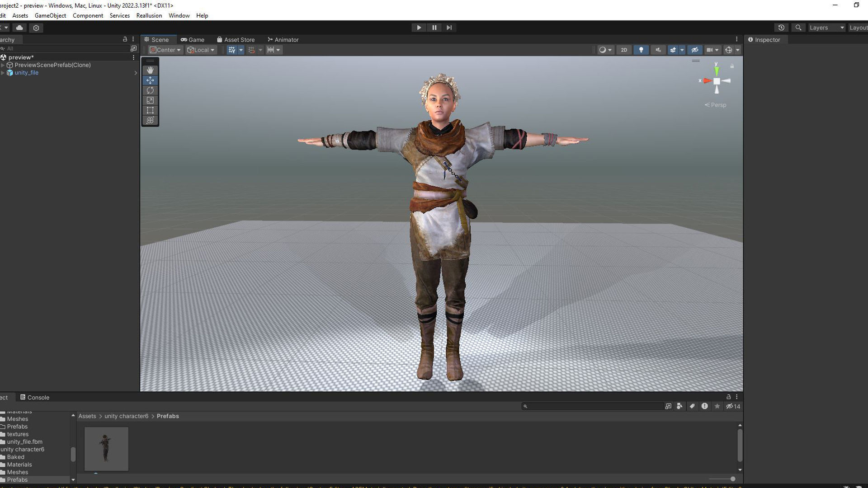868x488 pixels.
Task: Toggle scene lighting lightbulb
Action: 641,50
